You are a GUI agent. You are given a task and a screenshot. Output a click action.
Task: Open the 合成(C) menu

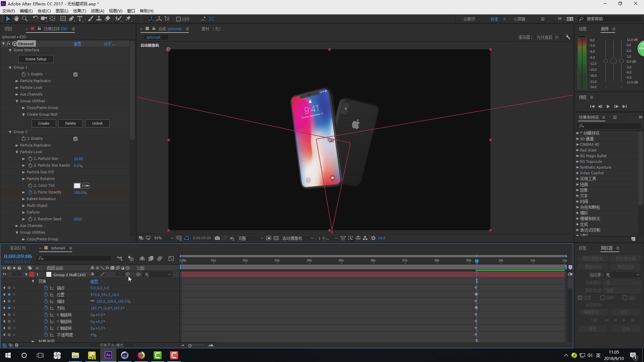[x=44, y=11]
